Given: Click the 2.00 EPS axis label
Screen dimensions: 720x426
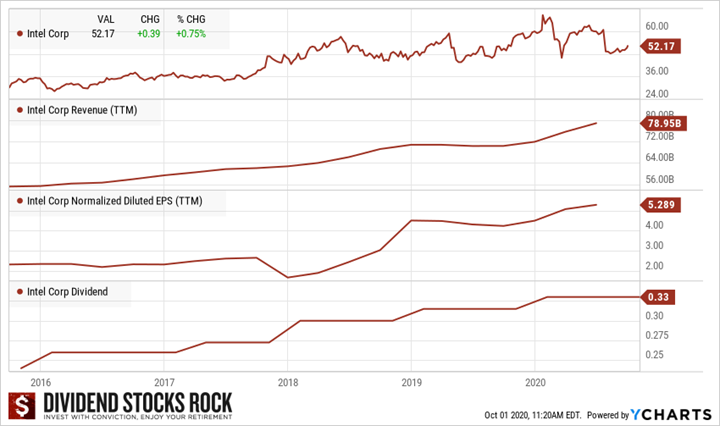Looking at the screenshot, I should tap(654, 265).
